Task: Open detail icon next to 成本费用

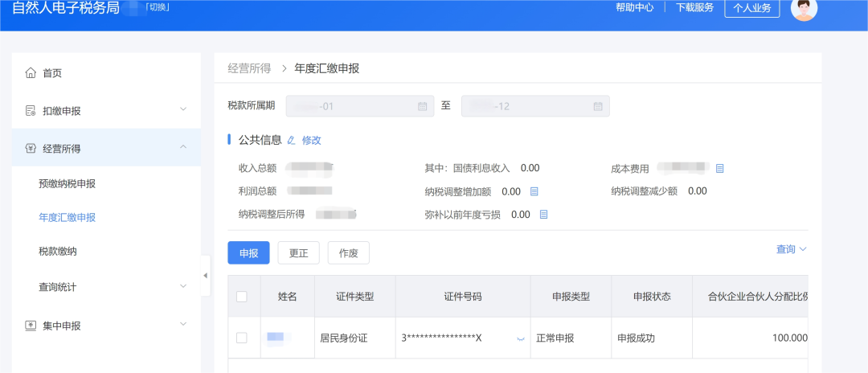Action: [720, 169]
